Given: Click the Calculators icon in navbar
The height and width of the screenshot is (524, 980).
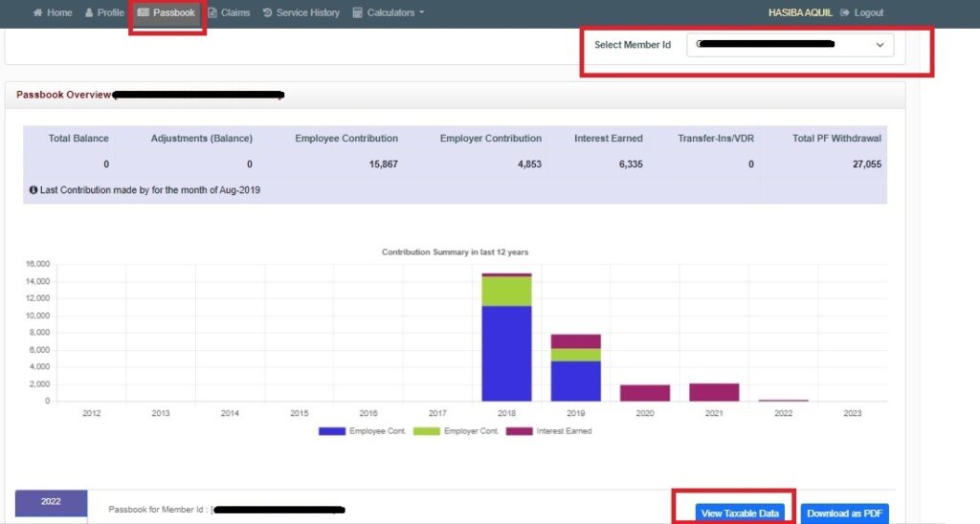Looking at the screenshot, I should 358,13.
